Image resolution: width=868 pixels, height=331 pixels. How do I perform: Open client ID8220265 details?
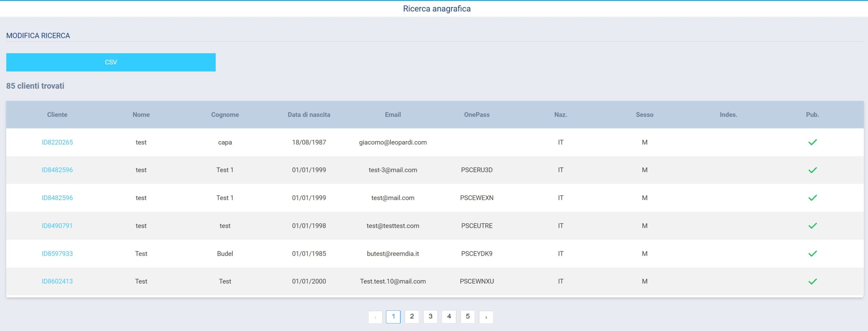point(57,142)
